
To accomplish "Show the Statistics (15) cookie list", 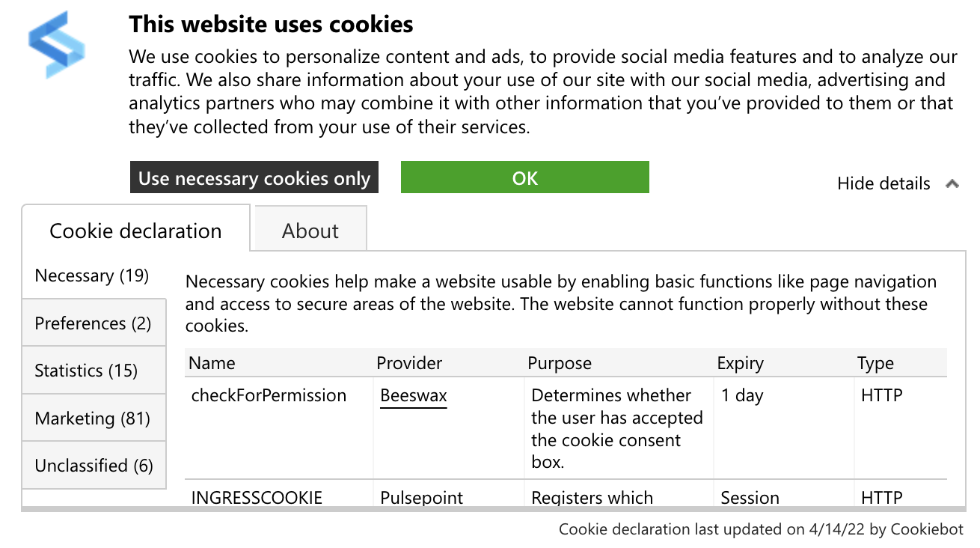I will 94,370.
